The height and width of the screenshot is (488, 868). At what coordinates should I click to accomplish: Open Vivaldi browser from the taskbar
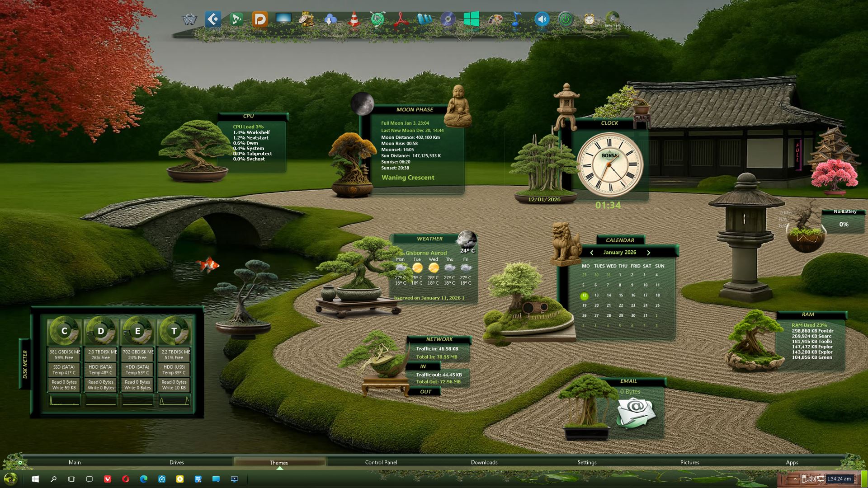coord(108,479)
